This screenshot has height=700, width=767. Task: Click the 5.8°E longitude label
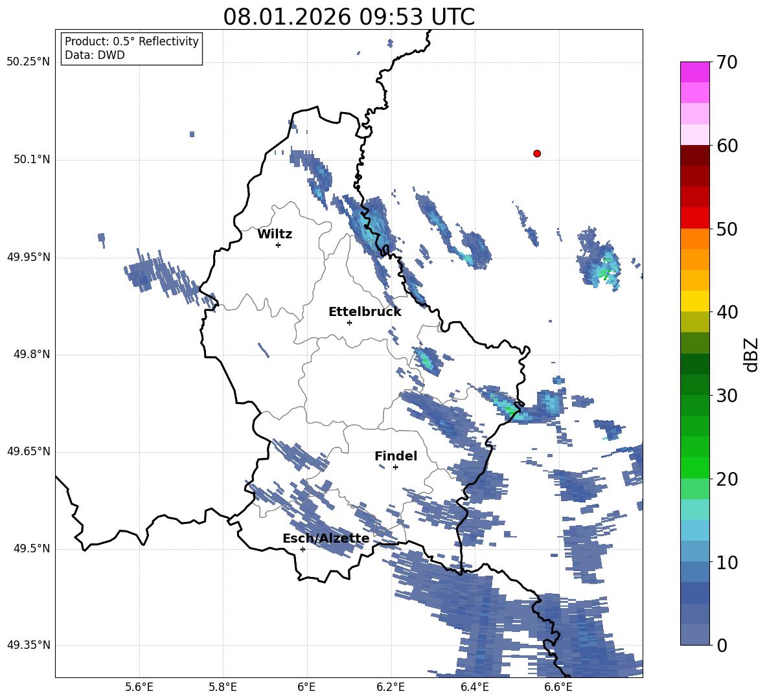223,687
